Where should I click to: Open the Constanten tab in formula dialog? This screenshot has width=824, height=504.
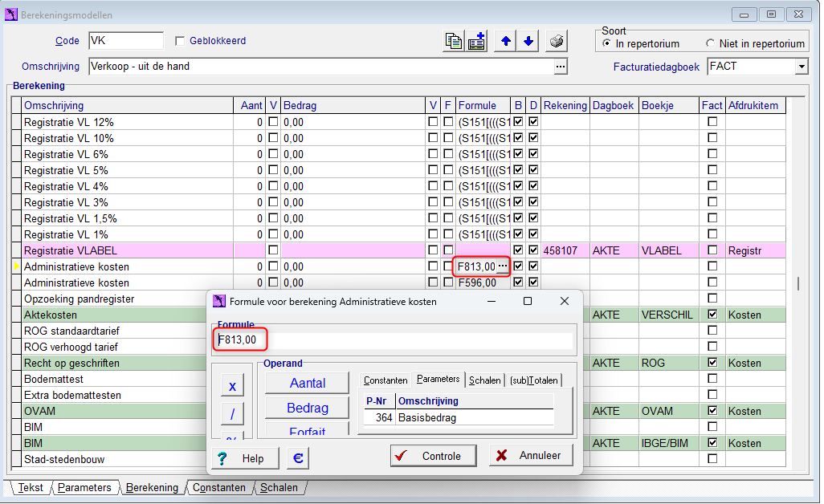(x=385, y=380)
